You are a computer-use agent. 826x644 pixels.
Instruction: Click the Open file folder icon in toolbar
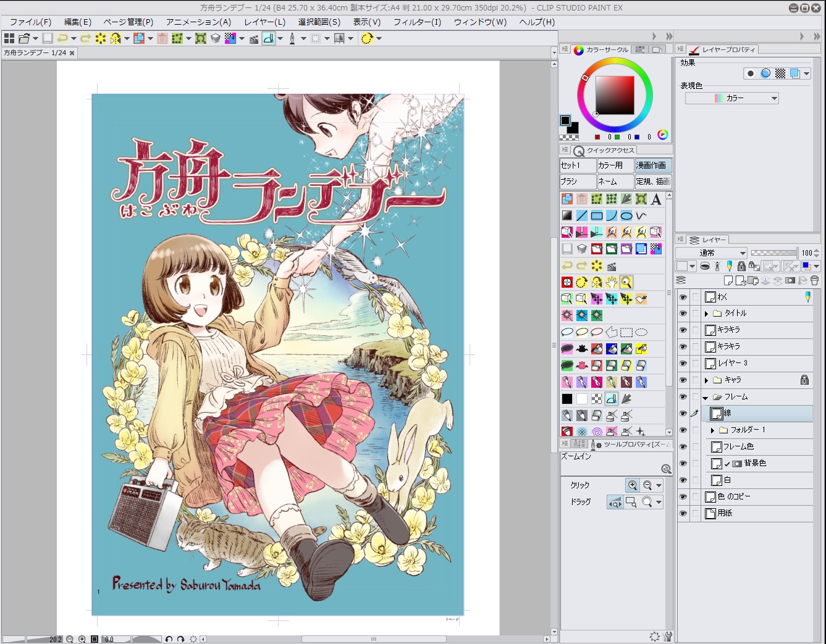coord(24,38)
